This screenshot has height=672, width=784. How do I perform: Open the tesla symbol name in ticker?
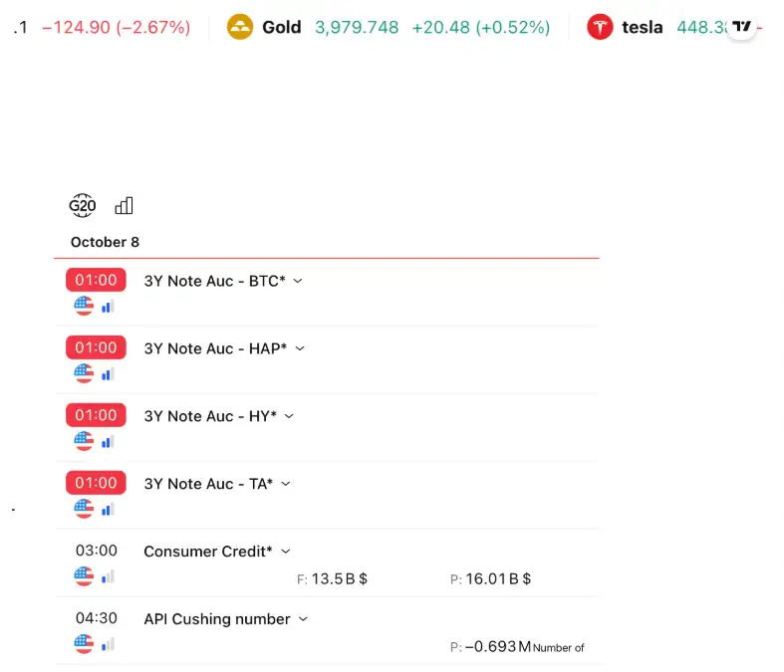click(642, 27)
